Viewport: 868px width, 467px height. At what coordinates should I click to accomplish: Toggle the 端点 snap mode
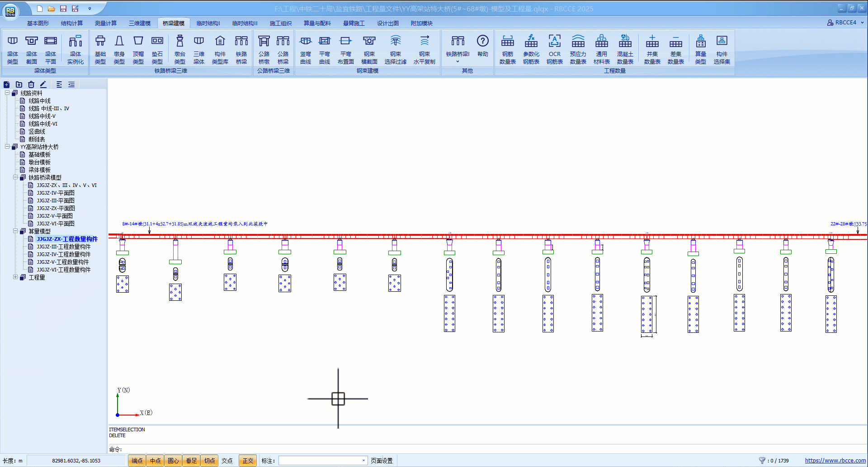[137, 461]
